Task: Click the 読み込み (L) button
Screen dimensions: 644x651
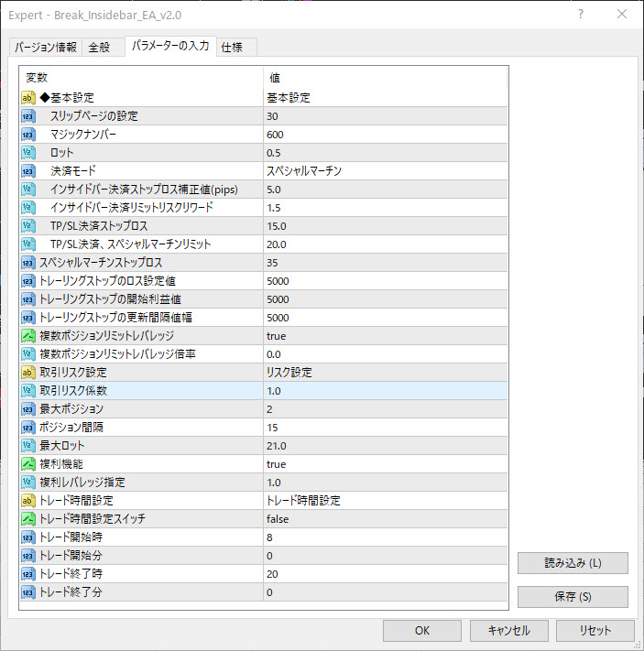Action: (x=573, y=563)
